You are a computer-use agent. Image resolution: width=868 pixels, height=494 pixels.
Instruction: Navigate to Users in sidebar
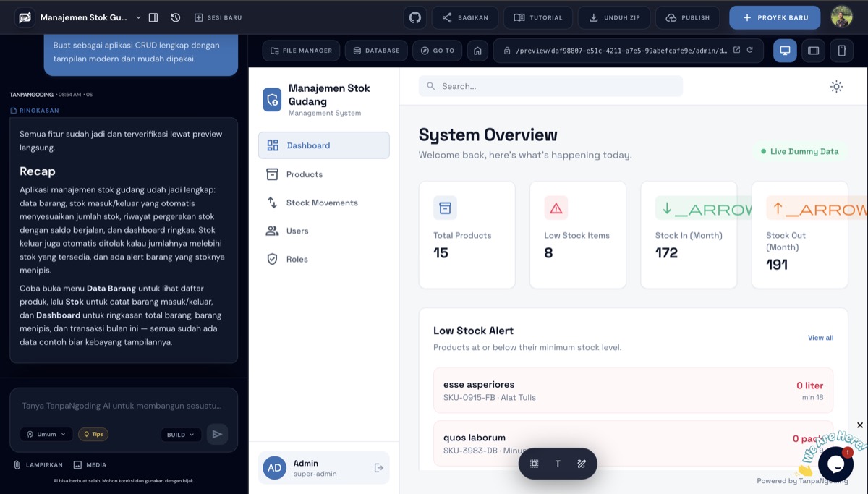(324, 231)
